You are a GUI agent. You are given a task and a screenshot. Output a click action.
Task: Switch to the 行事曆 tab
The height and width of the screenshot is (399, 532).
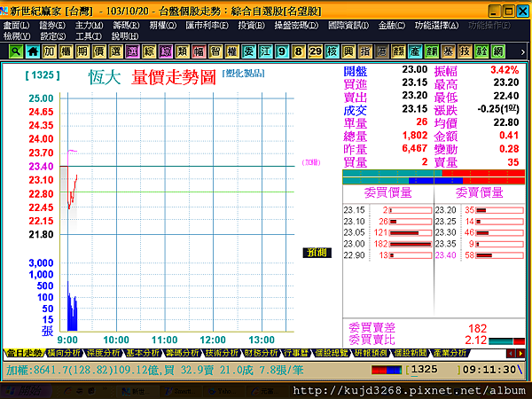coord(296,353)
